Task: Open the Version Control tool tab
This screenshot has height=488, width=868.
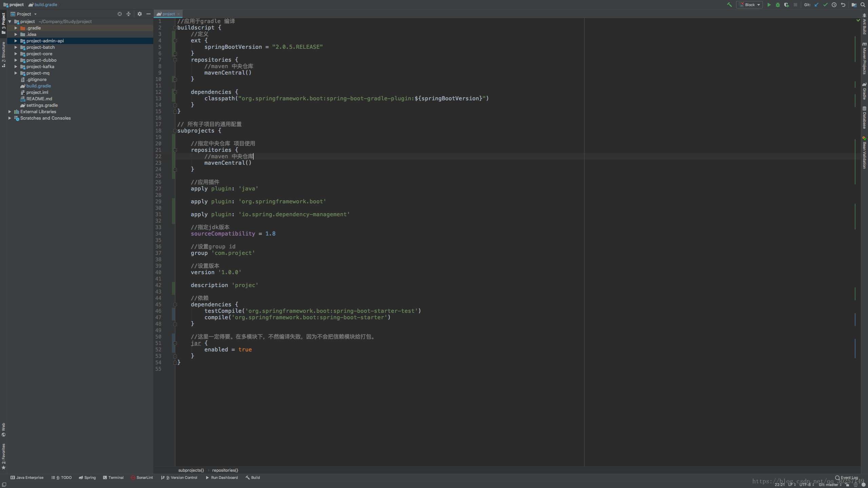Action: pos(180,477)
